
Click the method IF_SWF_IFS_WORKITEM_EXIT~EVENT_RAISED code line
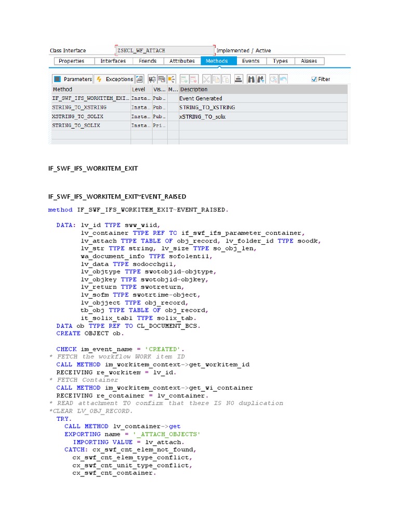(x=138, y=210)
